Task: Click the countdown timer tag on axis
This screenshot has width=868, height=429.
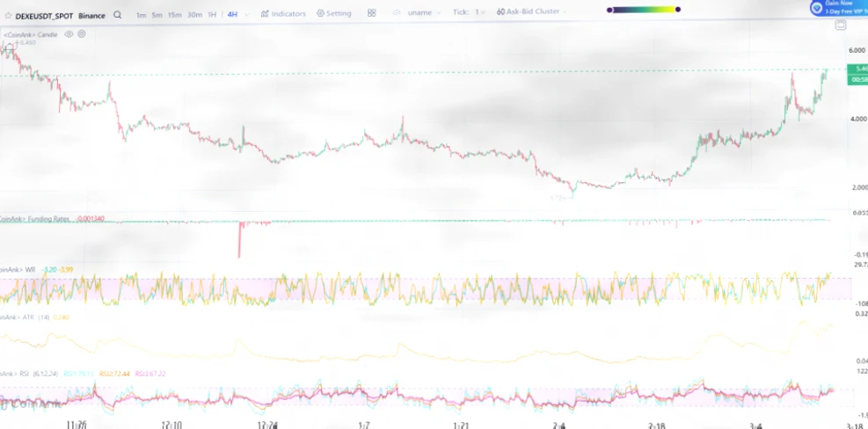Action: pos(857,80)
